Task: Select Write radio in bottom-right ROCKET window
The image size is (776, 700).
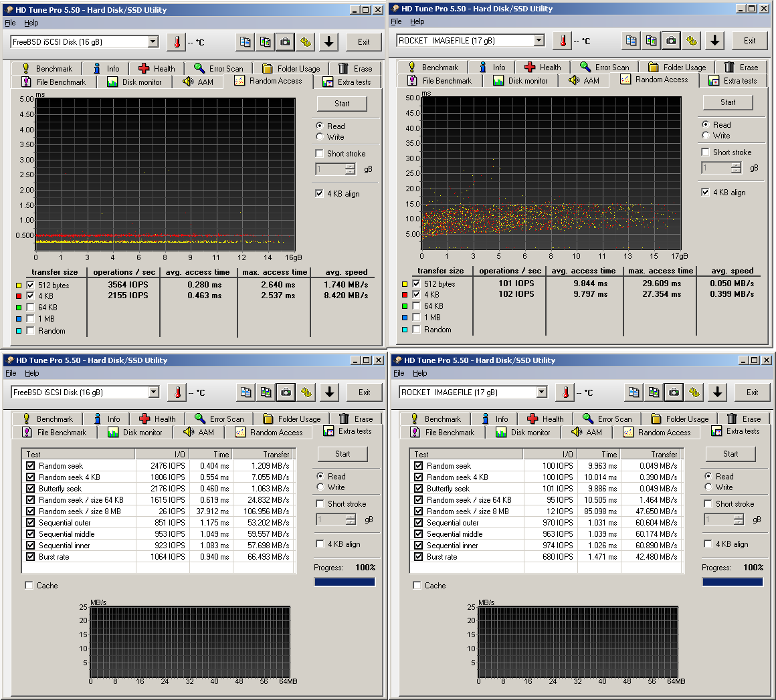Action: tap(708, 487)
